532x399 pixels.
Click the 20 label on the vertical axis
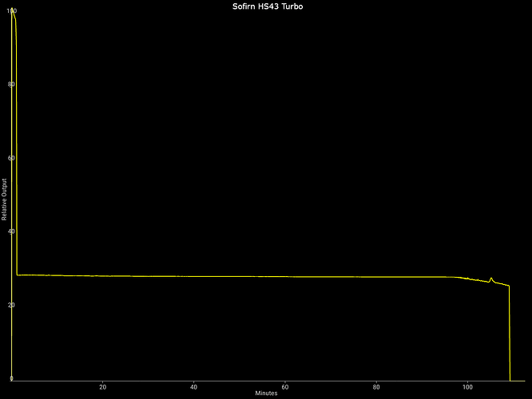(x=11, y=305)
